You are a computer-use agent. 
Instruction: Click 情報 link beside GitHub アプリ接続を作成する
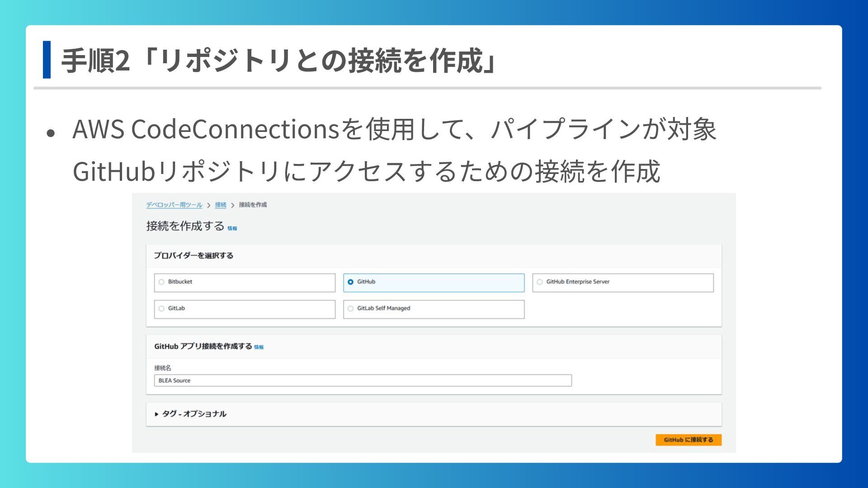[x=259, y=347]
